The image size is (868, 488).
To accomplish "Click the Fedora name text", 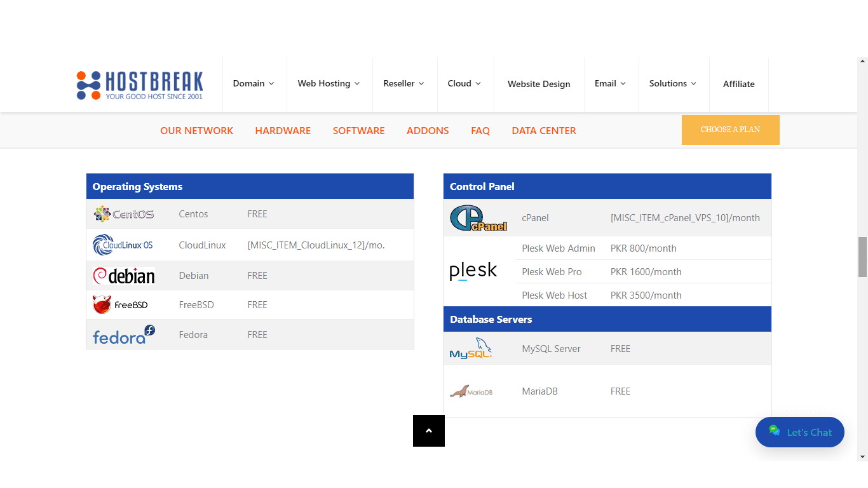I will pyautogui.click(x=193, y=335).
